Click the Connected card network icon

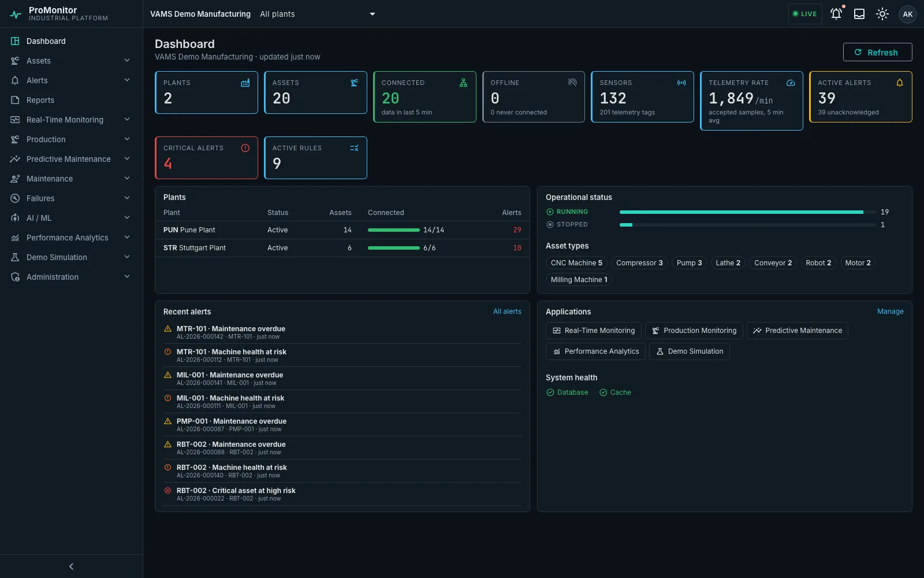464,83
